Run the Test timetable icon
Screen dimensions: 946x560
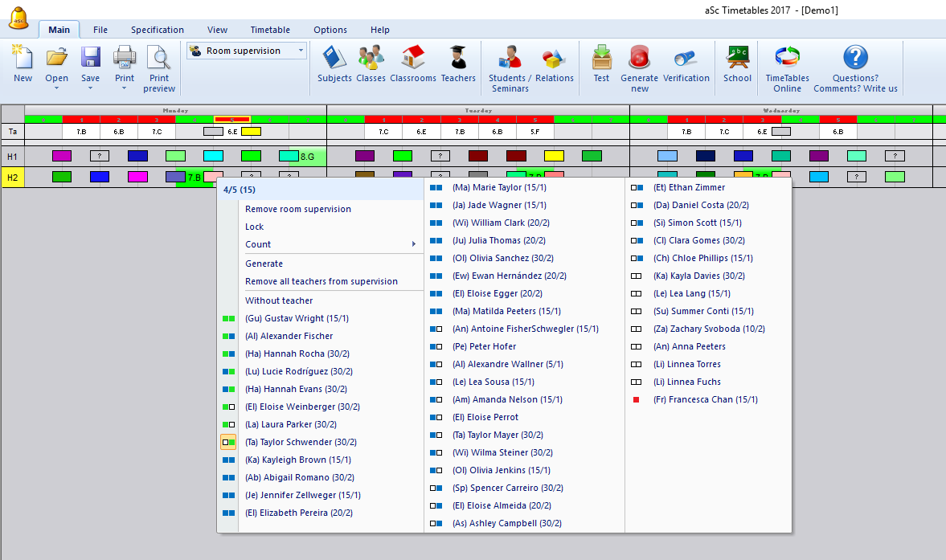point(601,59)
